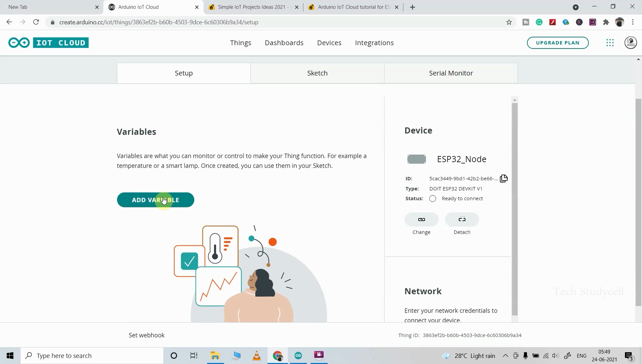Launch File Explorer from the taskbar
Screen dimensions: 642x364
pyautogui.click(x=215, y=356)
